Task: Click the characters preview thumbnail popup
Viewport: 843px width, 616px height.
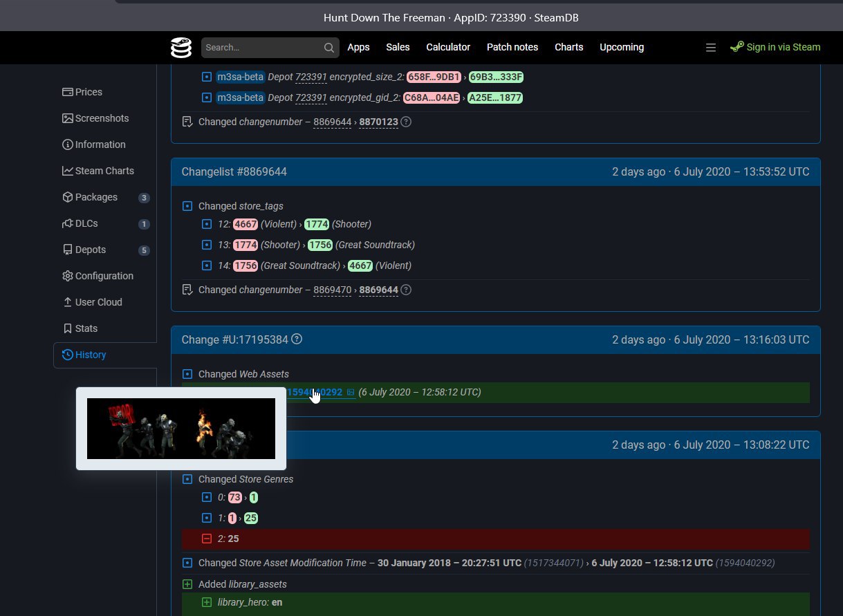Action: (181, 429)
